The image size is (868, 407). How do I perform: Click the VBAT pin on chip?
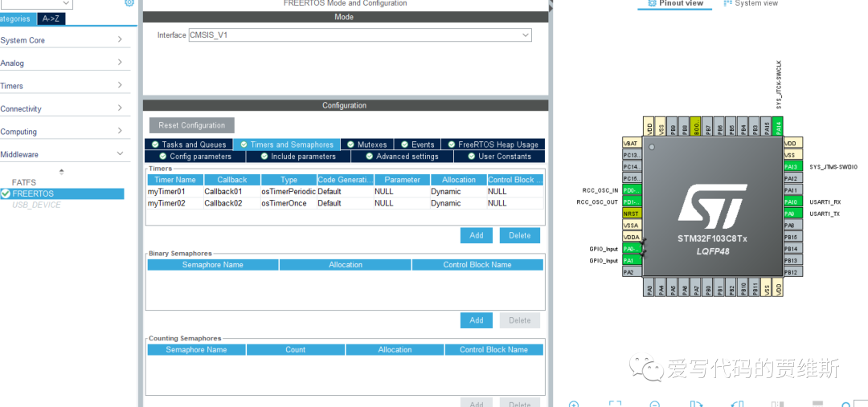(x=632, y=143)
